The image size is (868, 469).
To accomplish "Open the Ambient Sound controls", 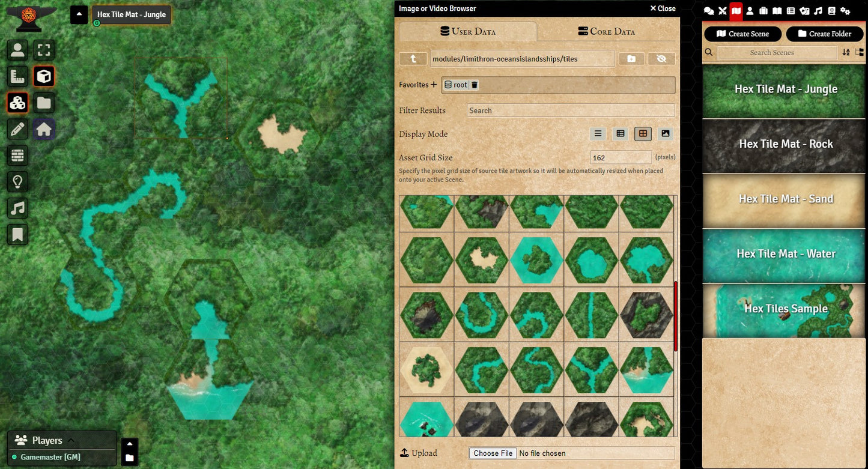I will point(17,208).
